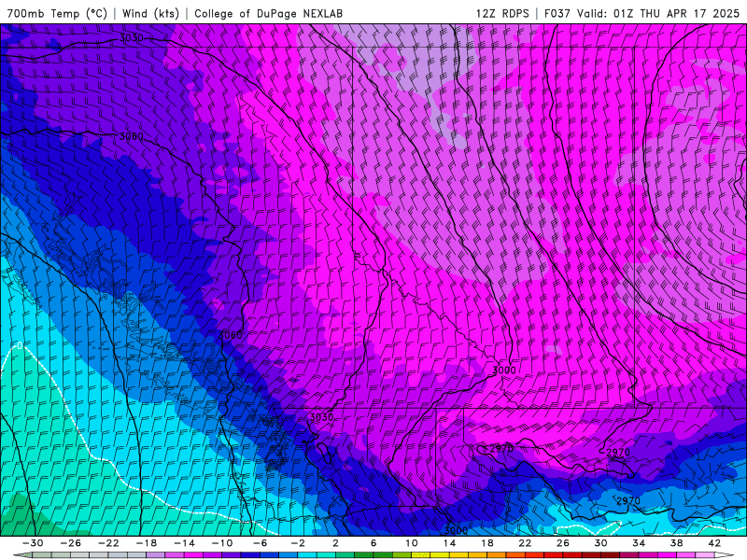Viewport: 747px width, 560px height.
Task: Click the '18' color scale label
Action: point(486,543)
